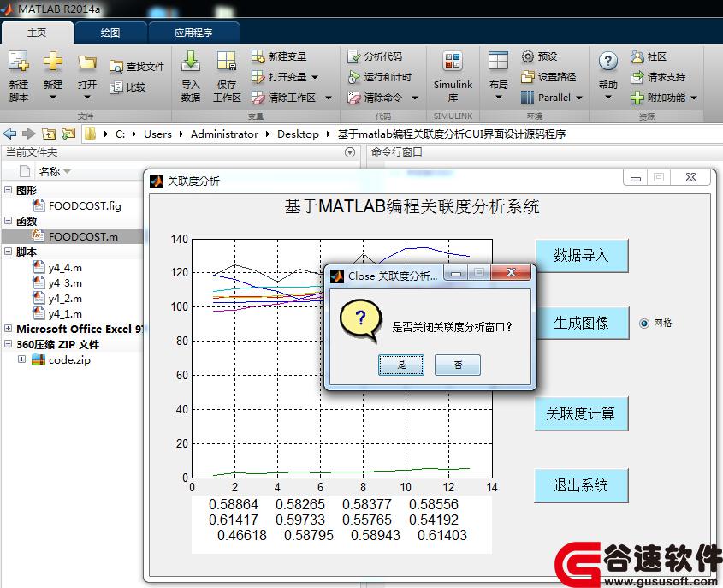Click the back arrow in address bar
This screenshot has width=723, height=588.
[x=9, y=134]
